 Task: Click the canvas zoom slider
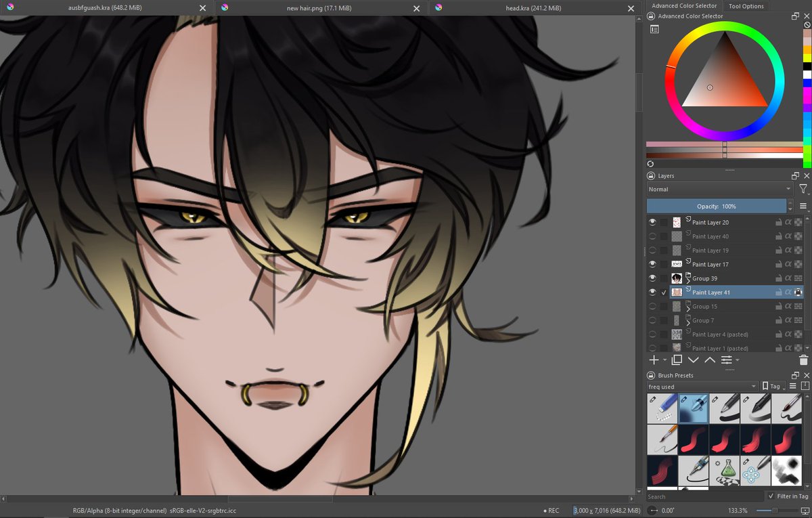pos(777,510)
